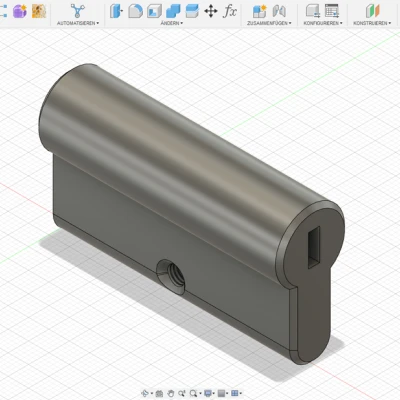
Task: Click the first Konfigurieren icon
Action: 313,11
